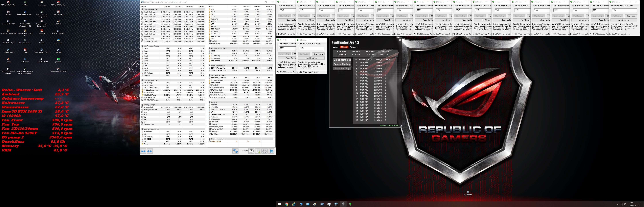Select the Papierkorb recycle bin icon
This screenshot has height=207, width=644.
[467, 193]
